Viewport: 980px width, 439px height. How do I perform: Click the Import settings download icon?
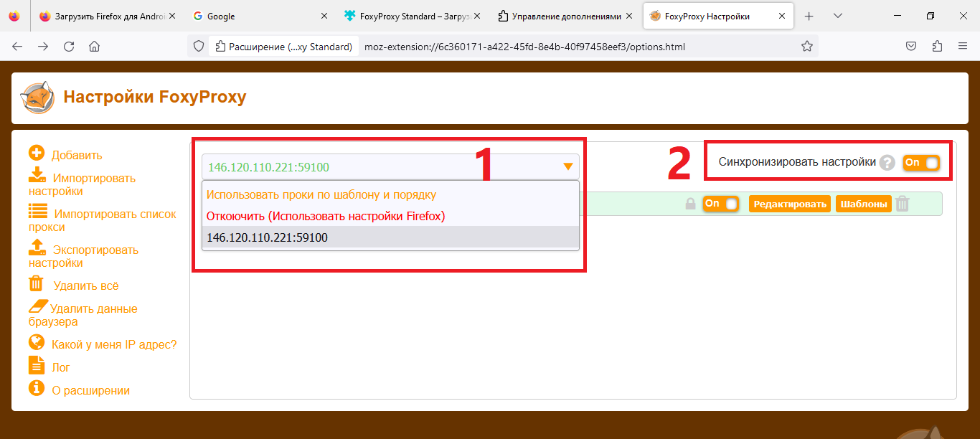click(37, 175)
